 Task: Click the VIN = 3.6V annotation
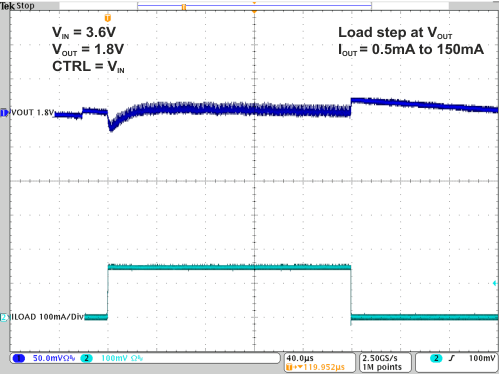click(x=84, y=33)
